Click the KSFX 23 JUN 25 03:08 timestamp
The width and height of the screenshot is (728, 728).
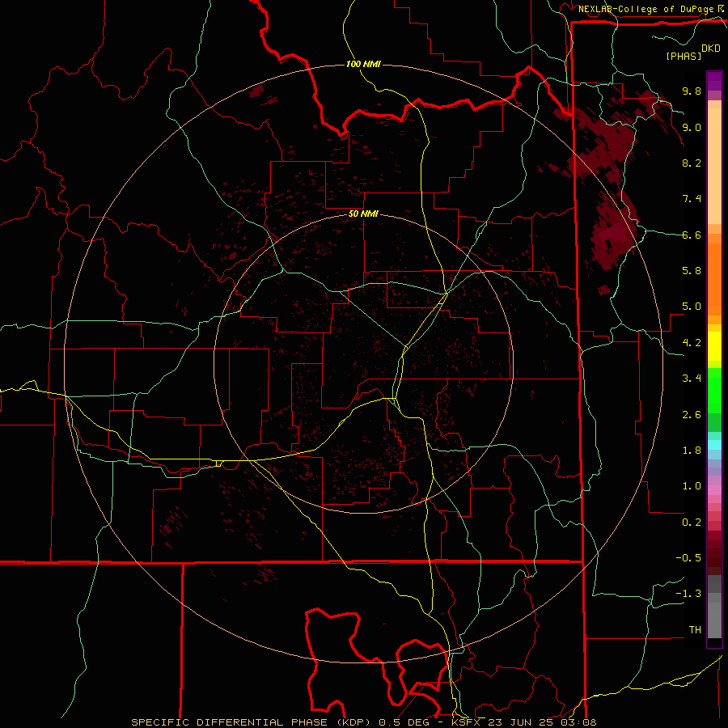click(x=525, y=722)
